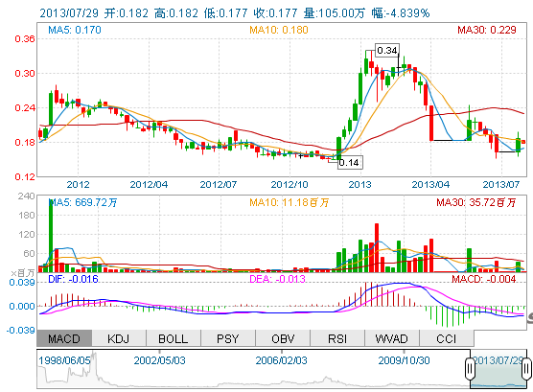This screenshot has width=533, height=392.
Task: Show the CCI indicator
Action: coord(447,338)
